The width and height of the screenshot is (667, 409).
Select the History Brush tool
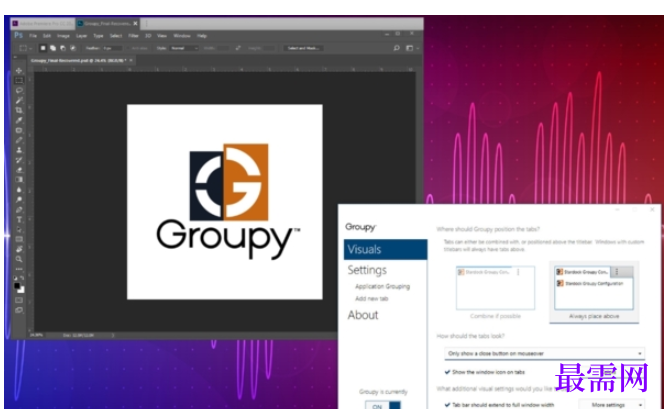click(x=19, y=160)
